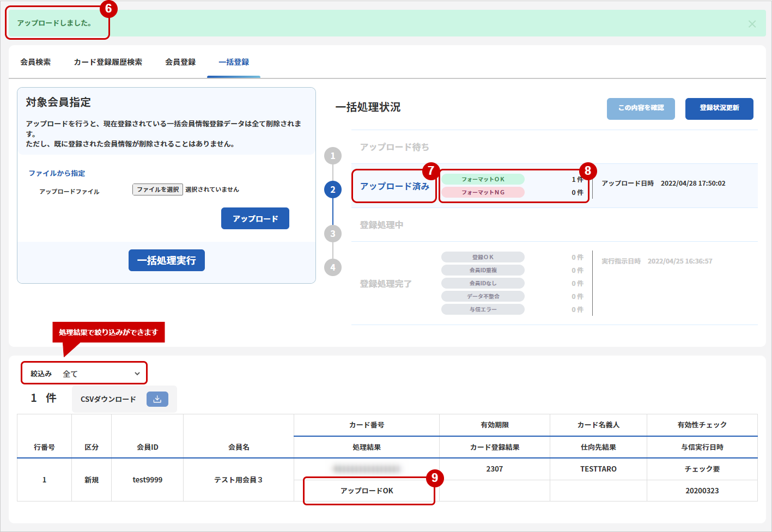
Task: Go to the 会員登録 tab
Action: tap(180, 62)
